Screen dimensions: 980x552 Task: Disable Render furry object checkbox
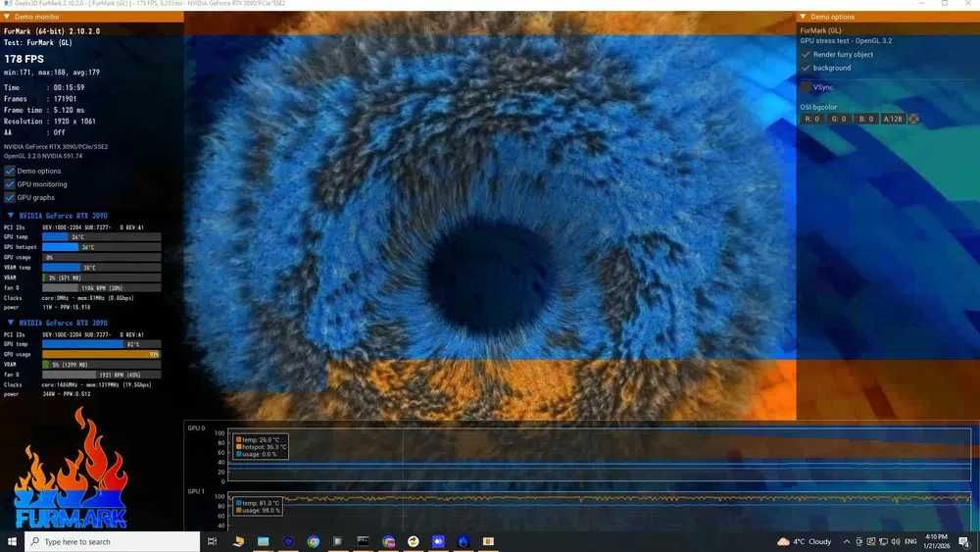tap(806, 54)
